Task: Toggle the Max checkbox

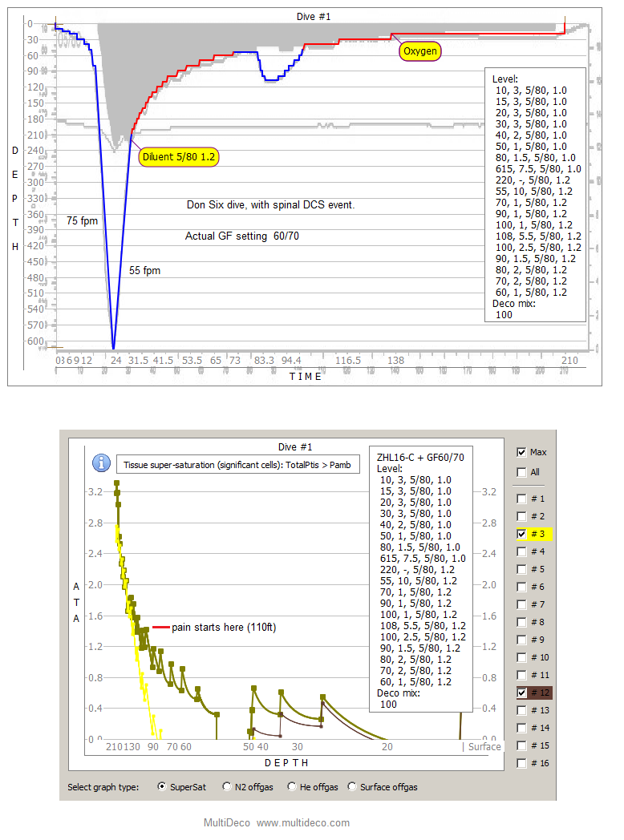Action: [521, 452]
